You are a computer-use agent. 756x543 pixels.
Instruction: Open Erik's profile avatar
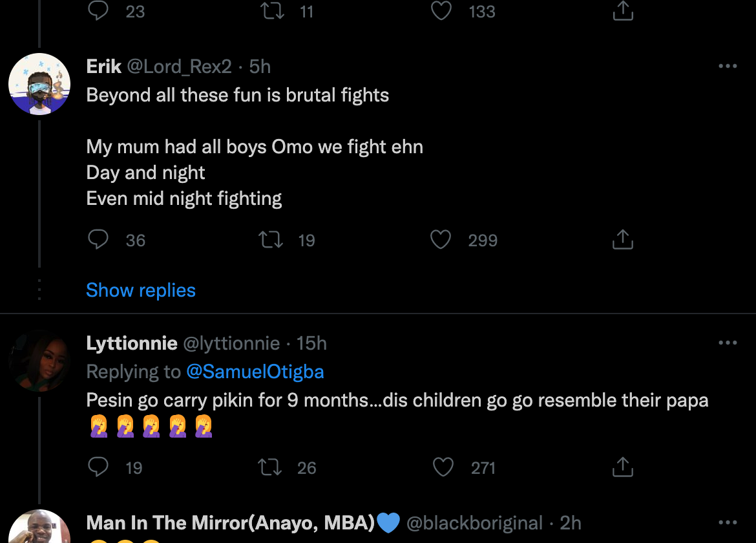(x=39, y=85)
